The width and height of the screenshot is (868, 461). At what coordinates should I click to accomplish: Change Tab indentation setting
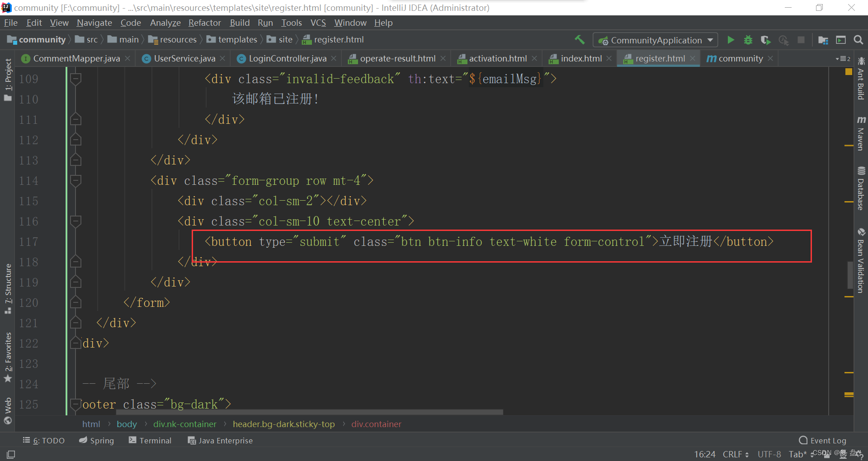click(798, 454)
